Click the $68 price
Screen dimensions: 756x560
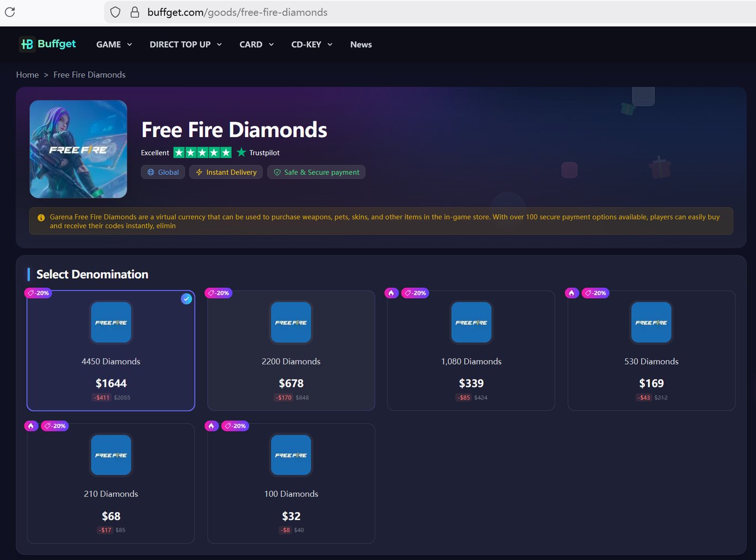111,516
